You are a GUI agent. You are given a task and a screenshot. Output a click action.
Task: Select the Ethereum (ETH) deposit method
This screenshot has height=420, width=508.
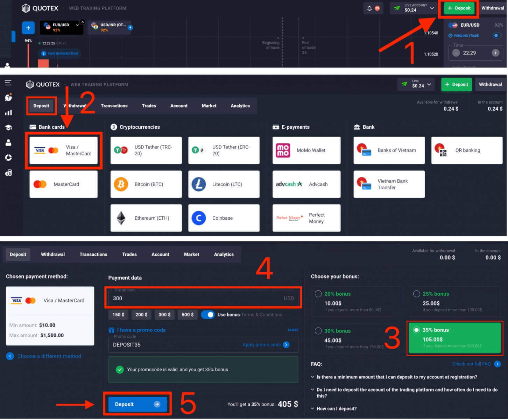coord(146,218)
